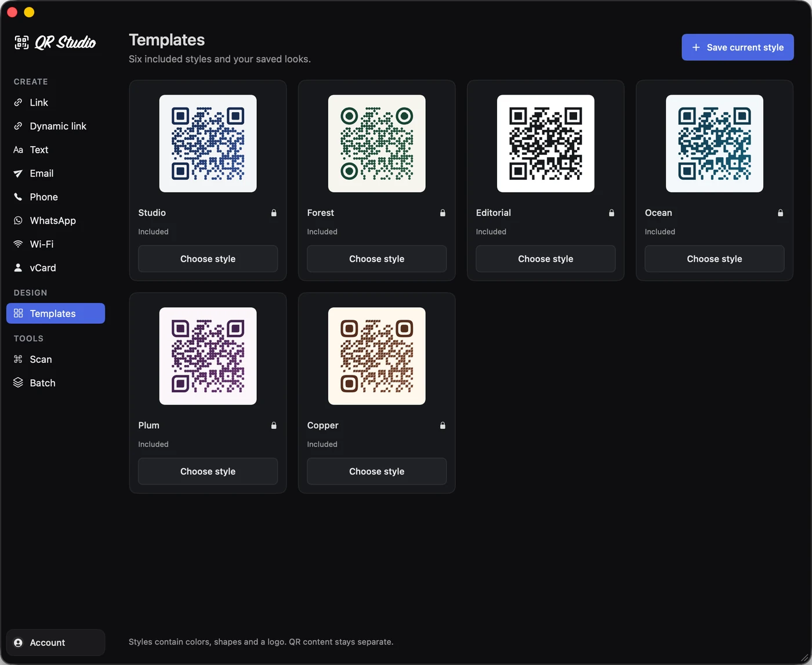
Task: Click the Templates page heading
Action: click(167, 40)
